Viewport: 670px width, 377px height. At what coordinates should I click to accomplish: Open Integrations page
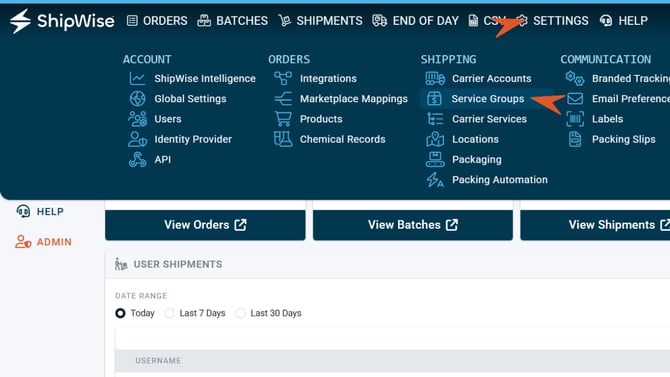[x=328, y=79]
